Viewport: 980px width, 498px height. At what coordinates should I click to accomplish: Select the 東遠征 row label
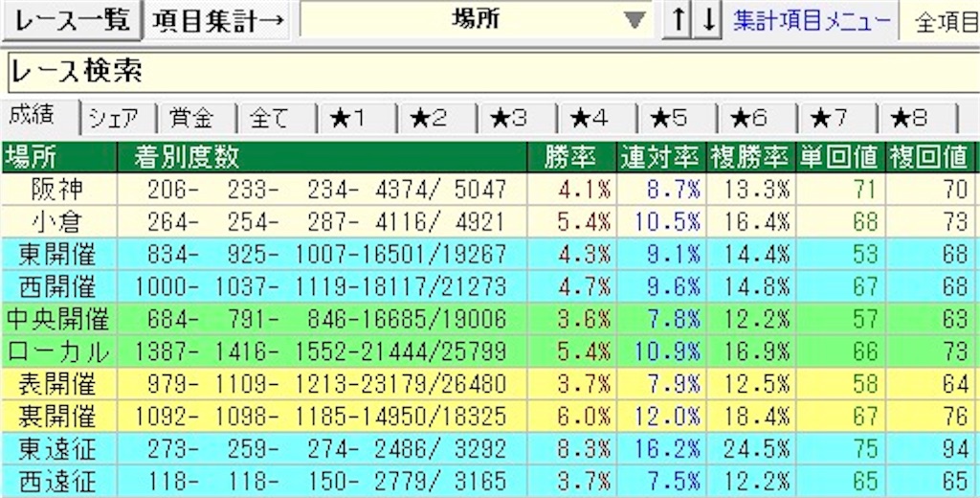click(x=58, y=449)
